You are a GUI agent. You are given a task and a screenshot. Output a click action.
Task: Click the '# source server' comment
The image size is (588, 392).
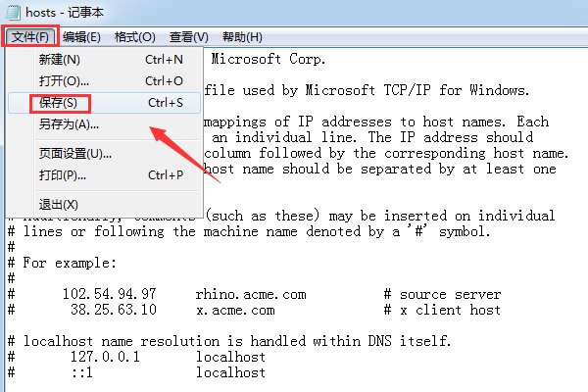(x=443, y=294)
